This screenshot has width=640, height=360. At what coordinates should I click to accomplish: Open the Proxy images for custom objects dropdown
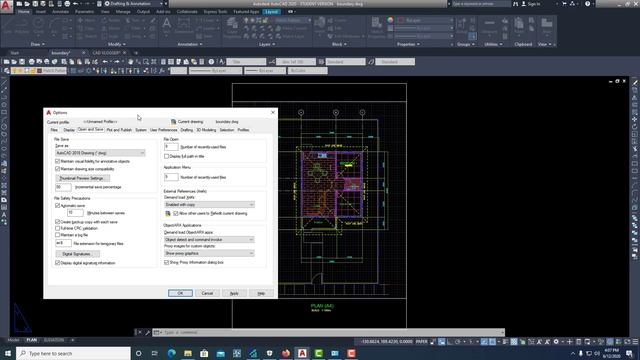(209, 253)
